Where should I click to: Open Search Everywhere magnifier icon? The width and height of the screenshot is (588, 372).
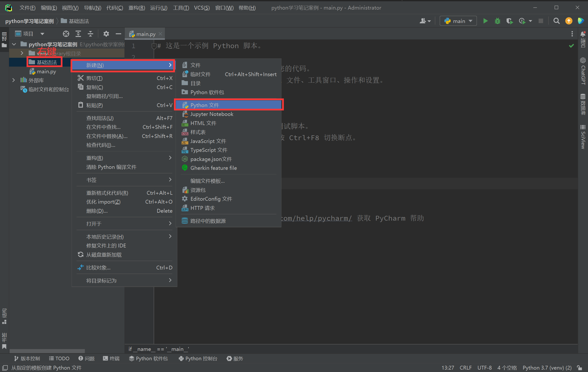(x=556, y=21)
